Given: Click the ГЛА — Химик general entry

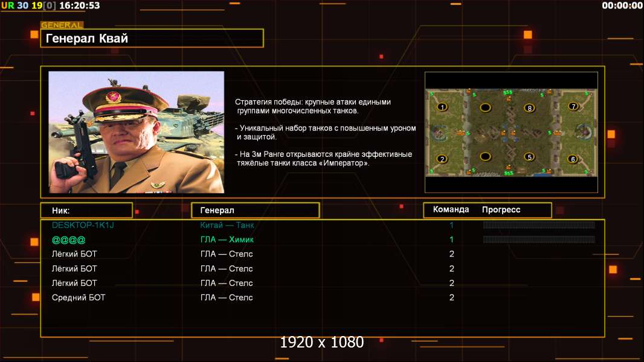Looking at the screenshot, I should coord(227,240).
